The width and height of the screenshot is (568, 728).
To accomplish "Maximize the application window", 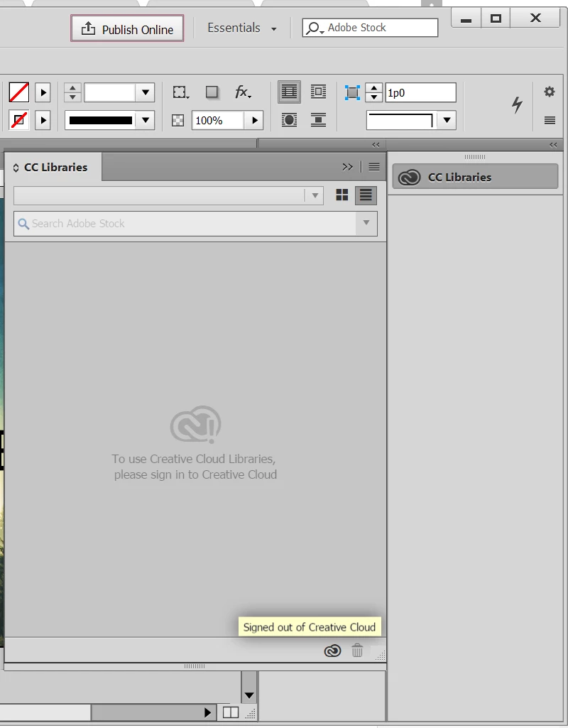I will coord(496,18).
